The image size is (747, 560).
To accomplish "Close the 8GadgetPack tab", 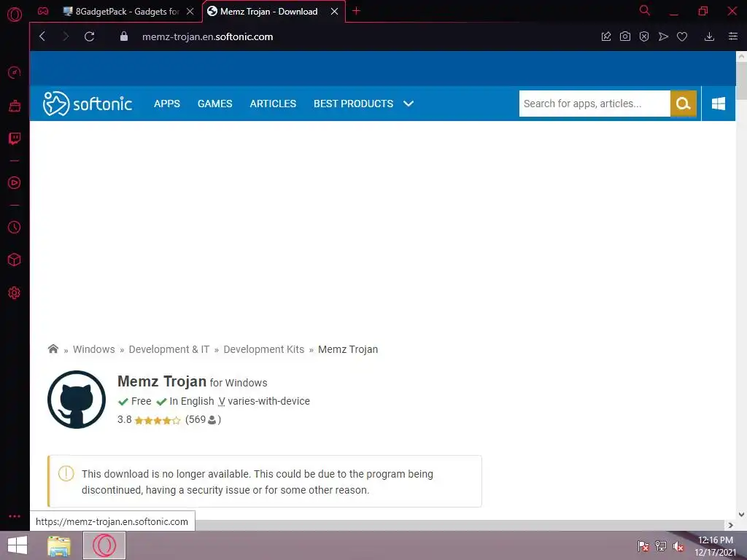I will pyautogui.click(x=190, y=12).
